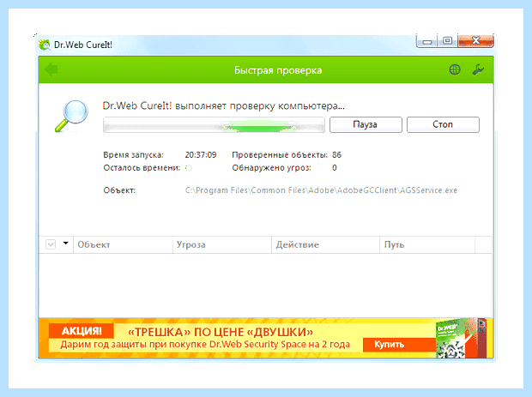The height and width of the screenshot is (397, 532).
Task: Click the AGSService.exe object path
Action: [x=321, y=190]
